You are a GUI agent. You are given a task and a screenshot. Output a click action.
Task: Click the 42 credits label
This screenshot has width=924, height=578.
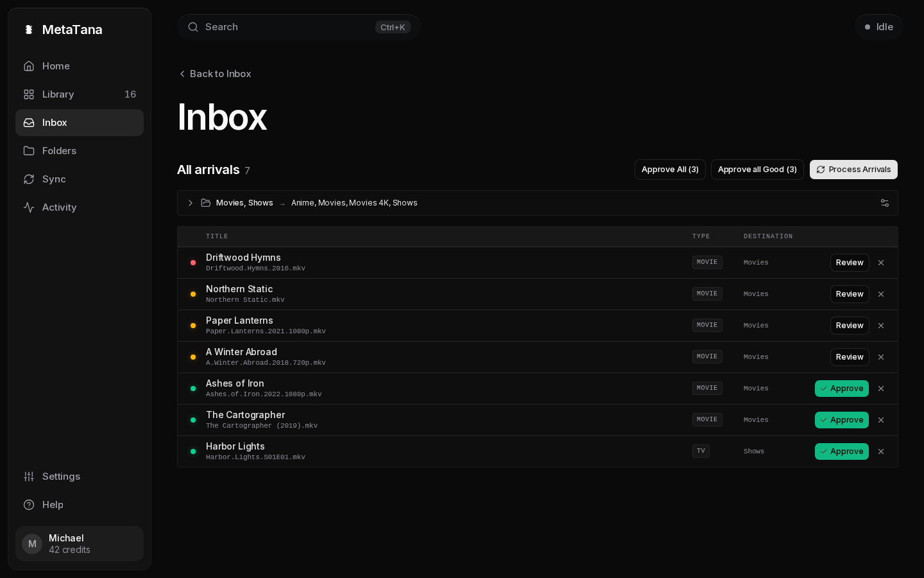pyautogui.click(x=69, y=550)
